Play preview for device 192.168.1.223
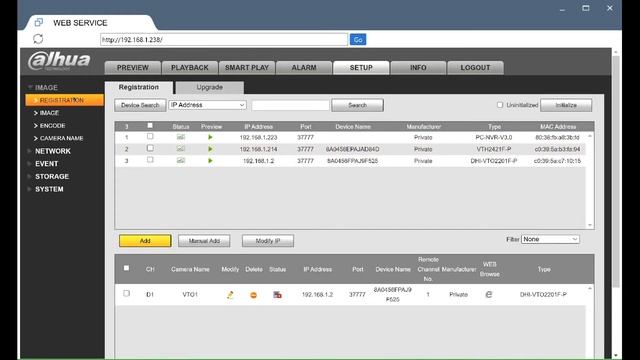Screen dimensions: 640x360 coord(210,137)
